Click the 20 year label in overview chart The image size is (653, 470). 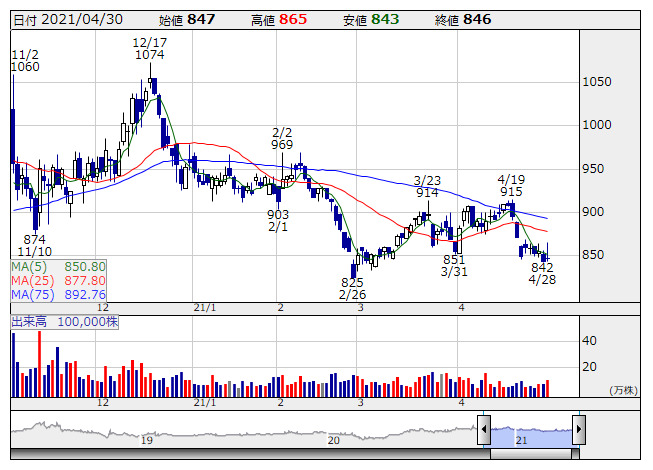(x=334, y=440)
